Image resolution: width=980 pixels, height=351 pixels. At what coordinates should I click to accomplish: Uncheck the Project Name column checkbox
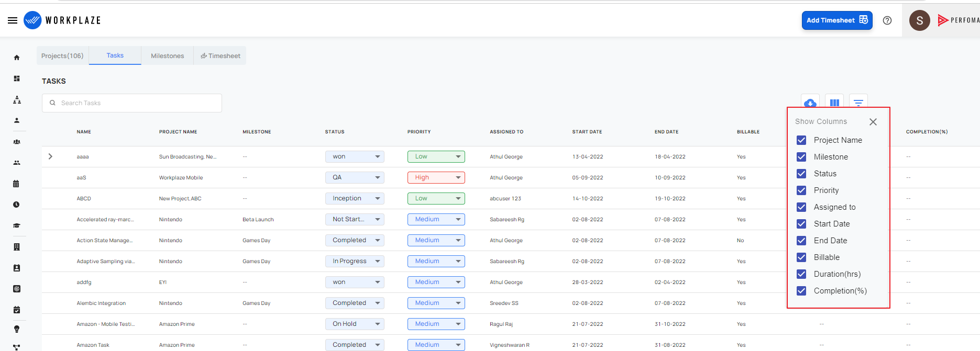801,140
